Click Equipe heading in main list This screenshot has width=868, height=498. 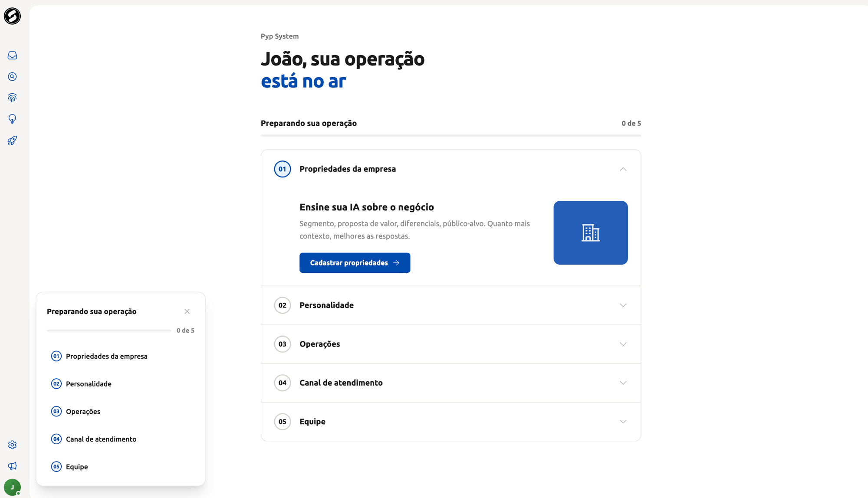coord(312,422)
